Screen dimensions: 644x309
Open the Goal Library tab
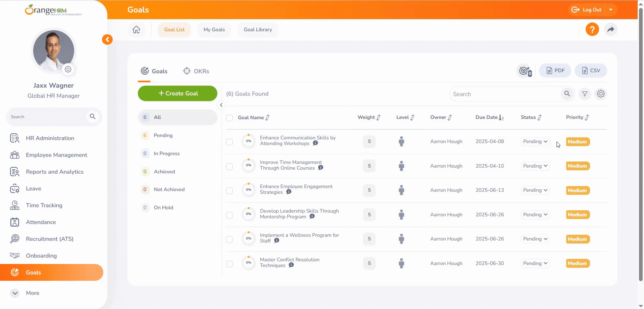pyautogui.click(x=258, y=30)
